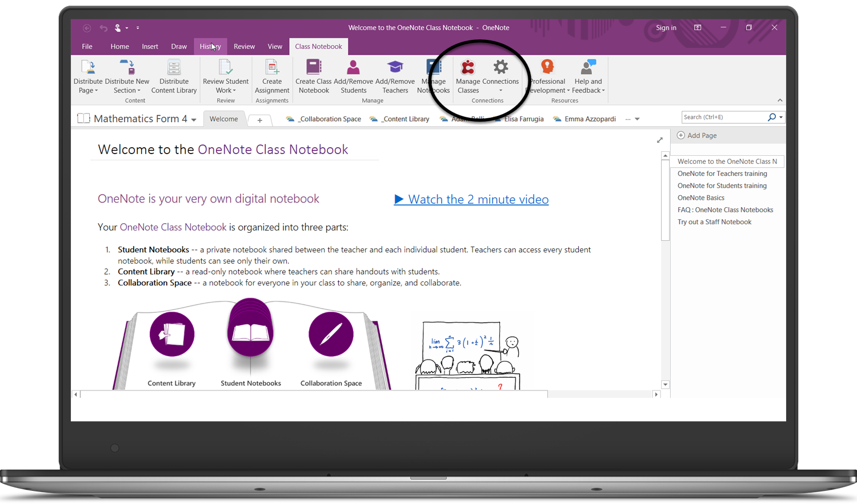The width and height of the screenshot is (857, 504).
Task: Open OneNote Basics page
Action: pyautogui.click(x=701, y=197)
